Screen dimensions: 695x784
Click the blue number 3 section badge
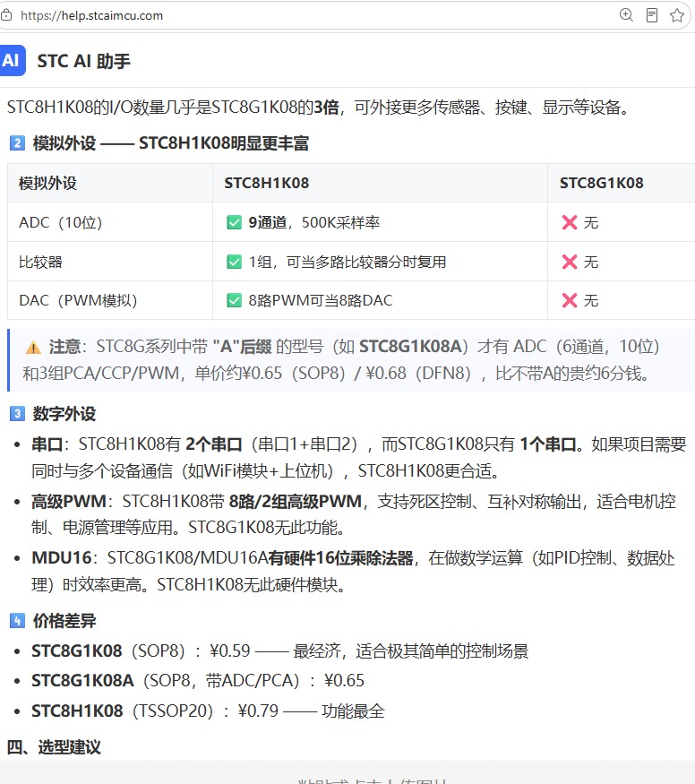pos(17,413)
